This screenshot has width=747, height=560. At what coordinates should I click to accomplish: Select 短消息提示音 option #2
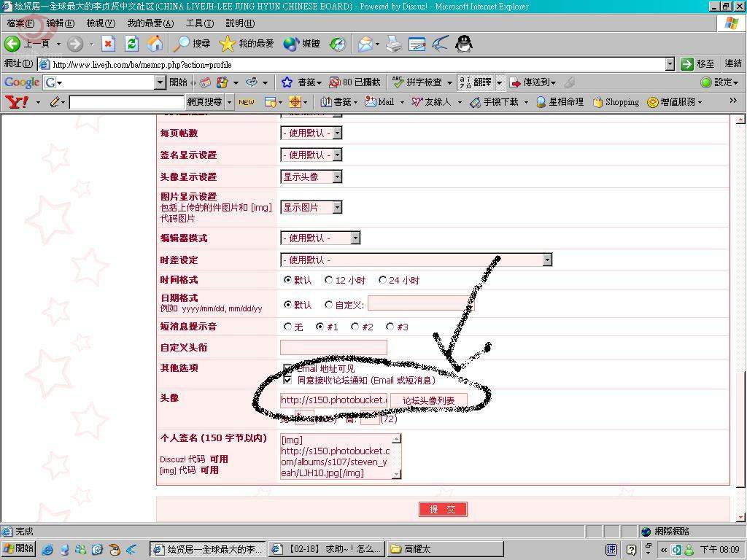[355, 327]
